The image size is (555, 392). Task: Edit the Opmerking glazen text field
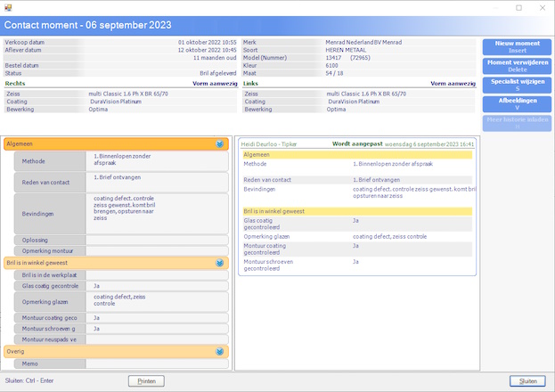point(156,302)
